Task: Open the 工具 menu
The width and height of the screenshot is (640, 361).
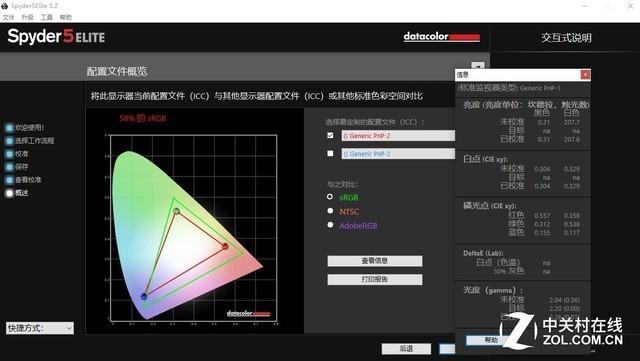Action: pyautogui.click(x=47, y=17)
